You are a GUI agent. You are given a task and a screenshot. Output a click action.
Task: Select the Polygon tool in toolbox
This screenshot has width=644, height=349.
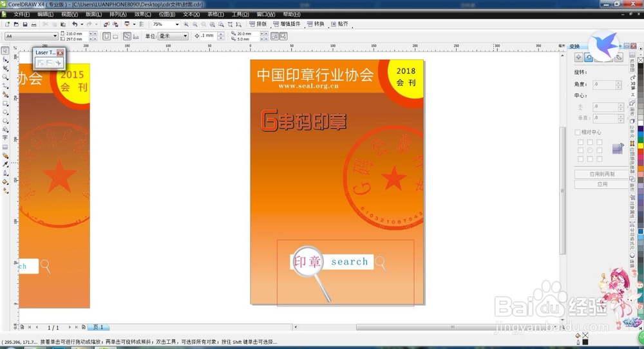(x=5, y=120)
